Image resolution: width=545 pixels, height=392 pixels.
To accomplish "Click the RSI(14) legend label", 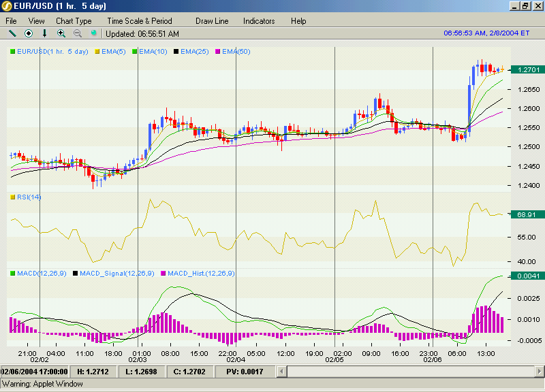I will [29, 197].
